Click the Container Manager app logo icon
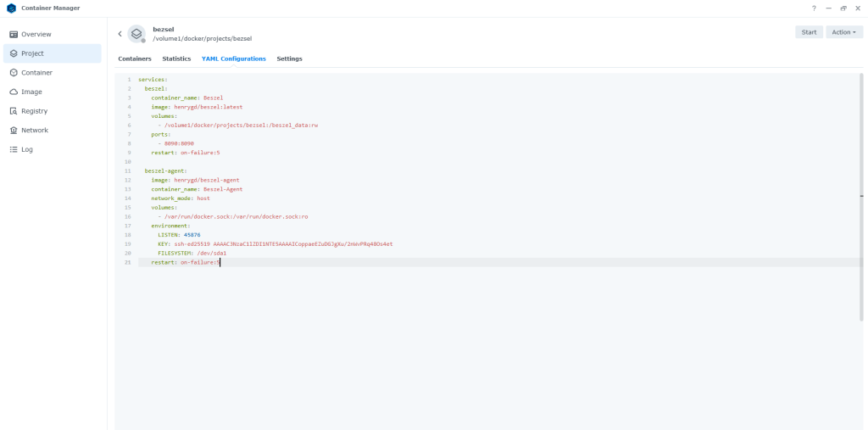 [x=10, y=8]
